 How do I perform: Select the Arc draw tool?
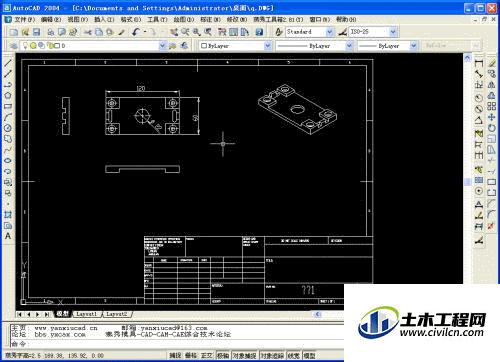click(x=8, y=117)
